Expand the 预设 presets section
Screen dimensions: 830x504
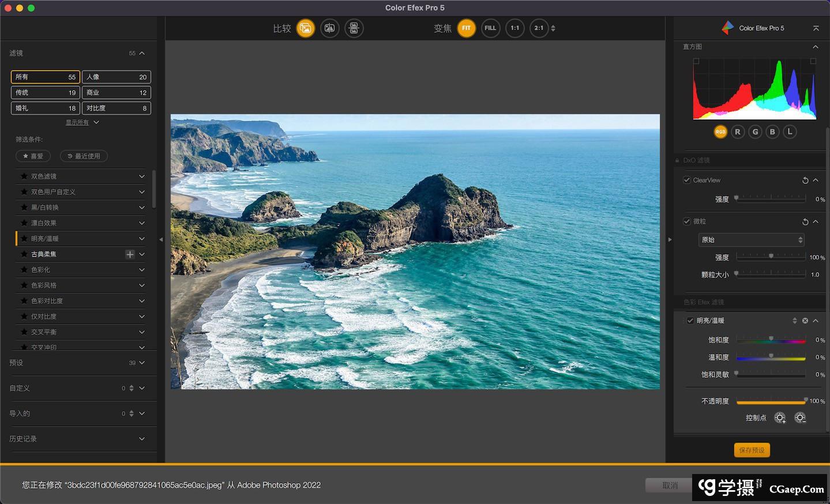[x=142, y=363]
